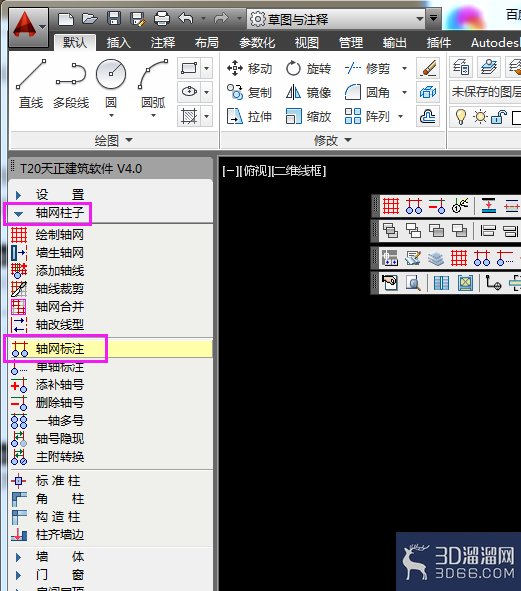Expand the 门窗 menu group
This screenshot has width=521, height=591.
pyautogui.click(x=18, y=575)
